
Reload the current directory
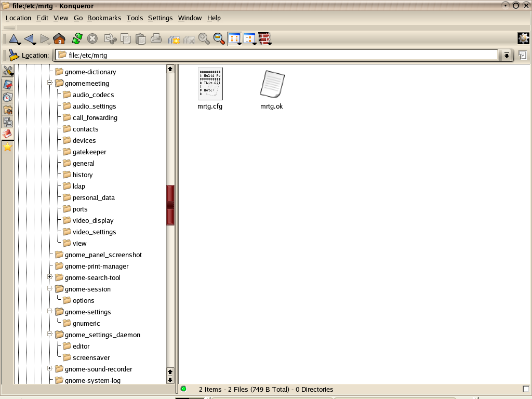point(77,38)
